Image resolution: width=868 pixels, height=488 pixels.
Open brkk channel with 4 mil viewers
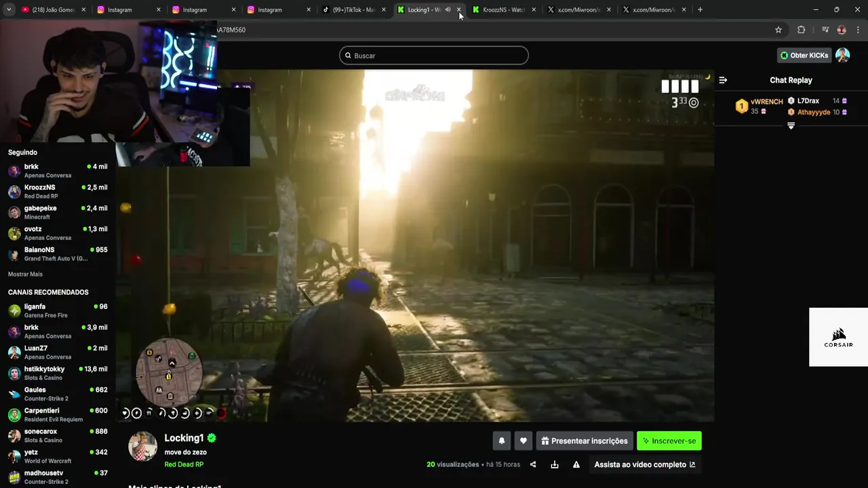tap(58, 171)
